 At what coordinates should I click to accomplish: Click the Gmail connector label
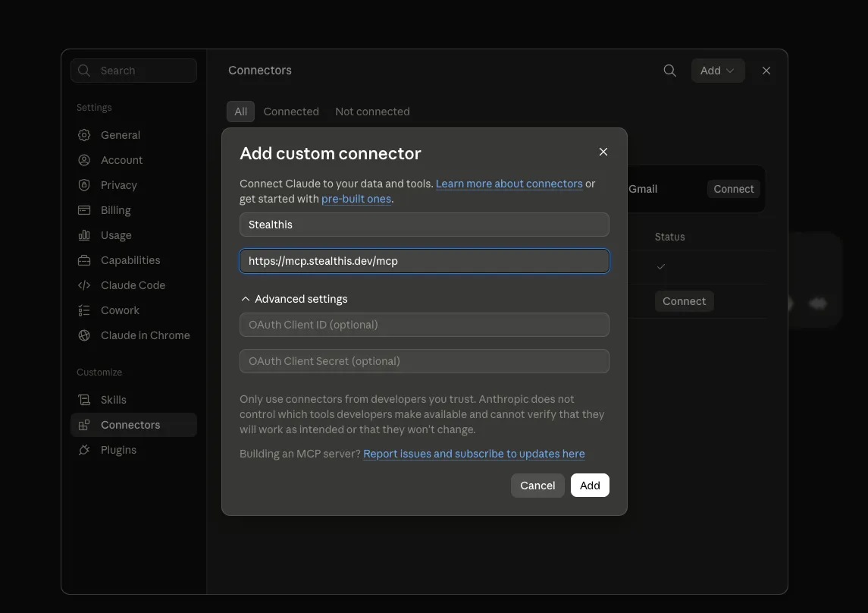click(x=643, y=189)
